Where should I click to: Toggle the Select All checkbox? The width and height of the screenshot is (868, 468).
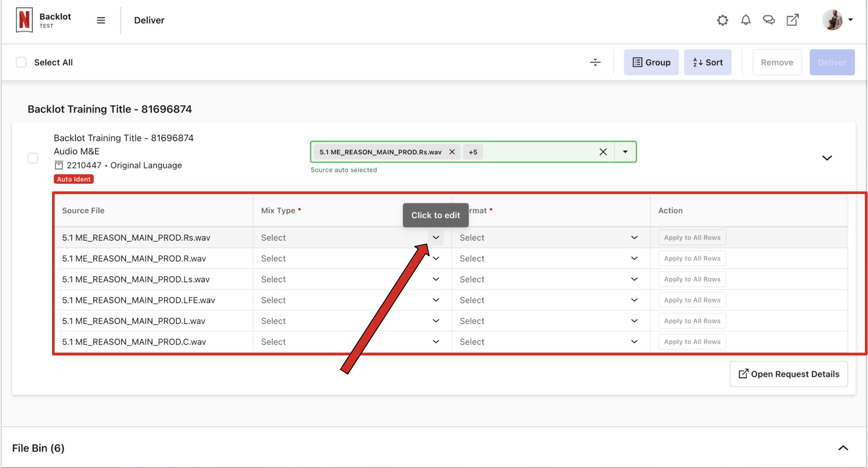(x=21, y=61)
